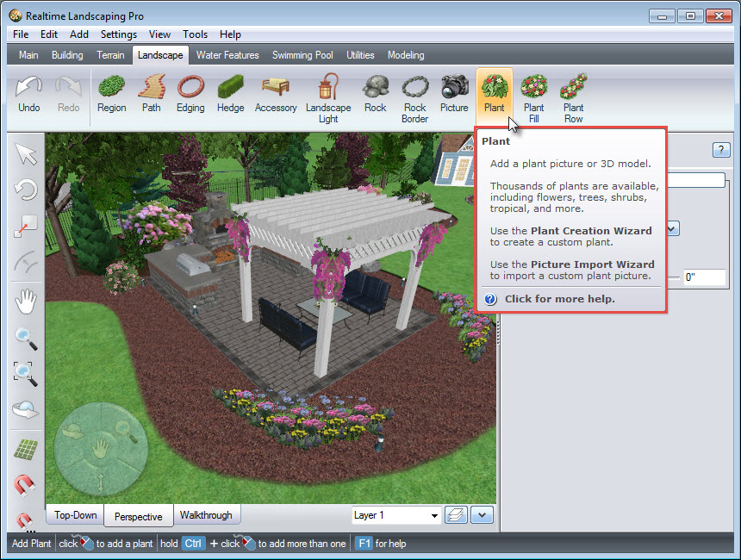Switch to the Top-Down view
741x560 pixels.
(76, 515)
